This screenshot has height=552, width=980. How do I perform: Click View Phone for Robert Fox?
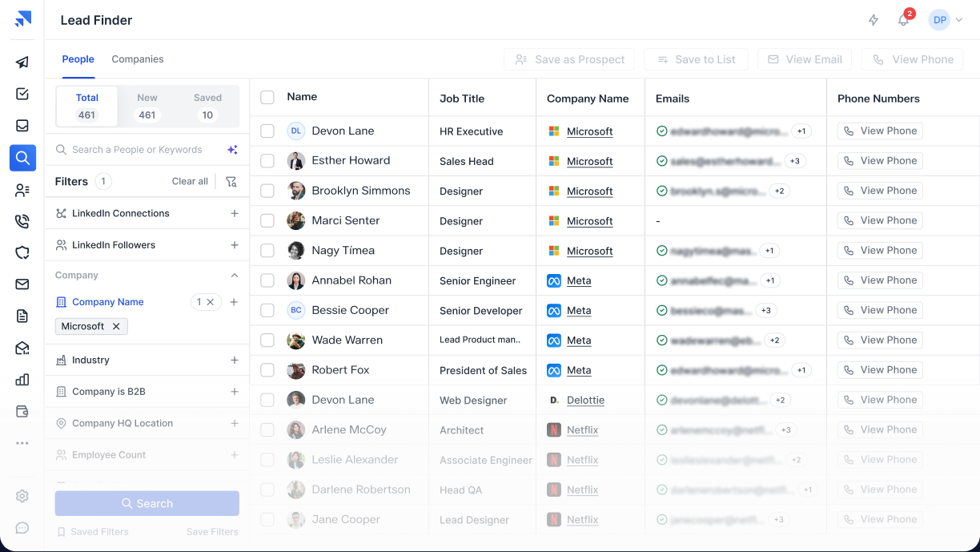click(x=880, y=370)
